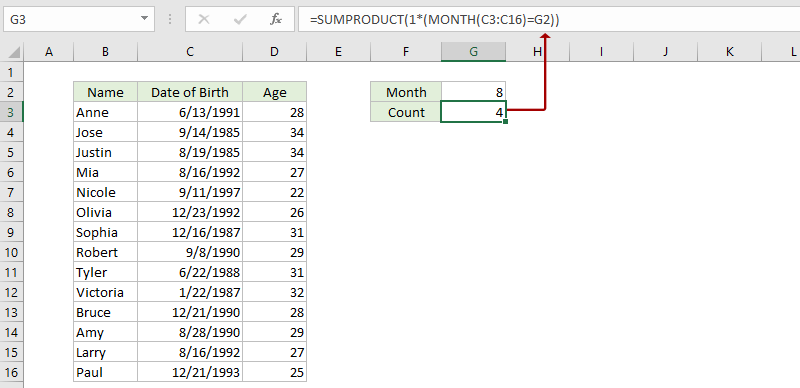The image size is (800, 388).
Task: Select the cell with name Jose
Action: tap(105, 132)
